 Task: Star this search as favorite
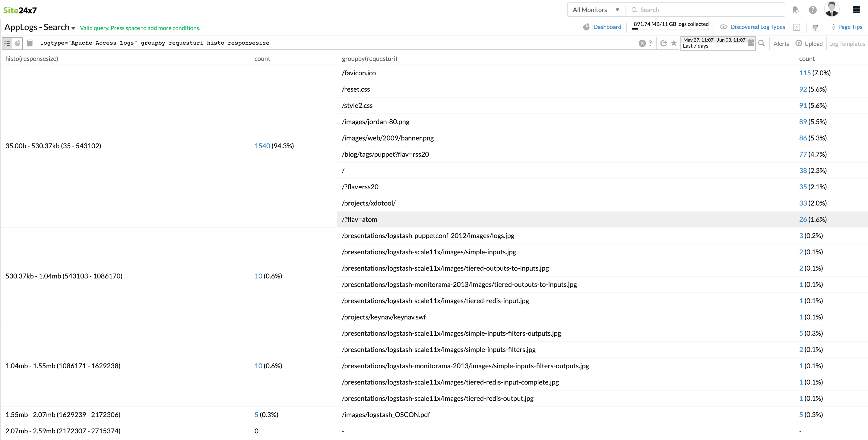click(x=673, y=43)
